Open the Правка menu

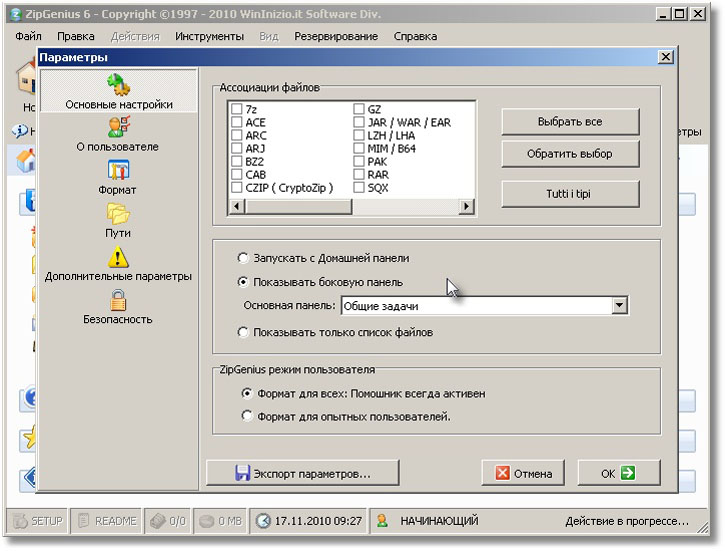click(76, 36)
